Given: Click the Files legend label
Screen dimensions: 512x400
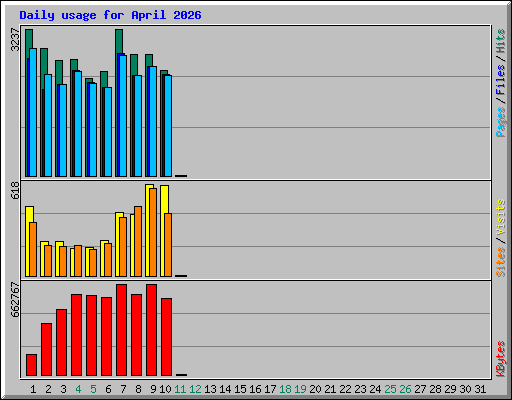Looking at the screenshot, I should click(x=501, y=80).
